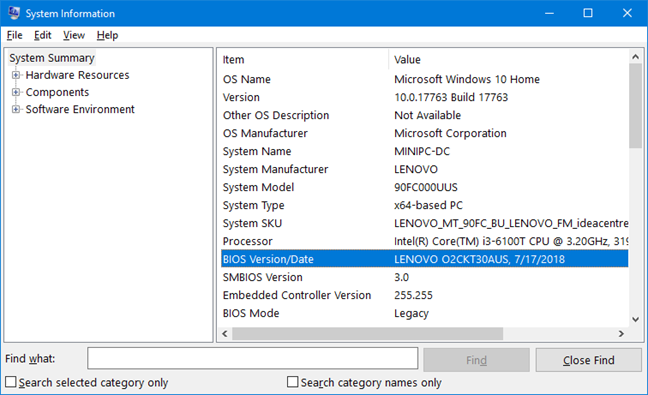Viewport: 648px width, 395px height.
Task: Select the Processor row
Action: 424,241
